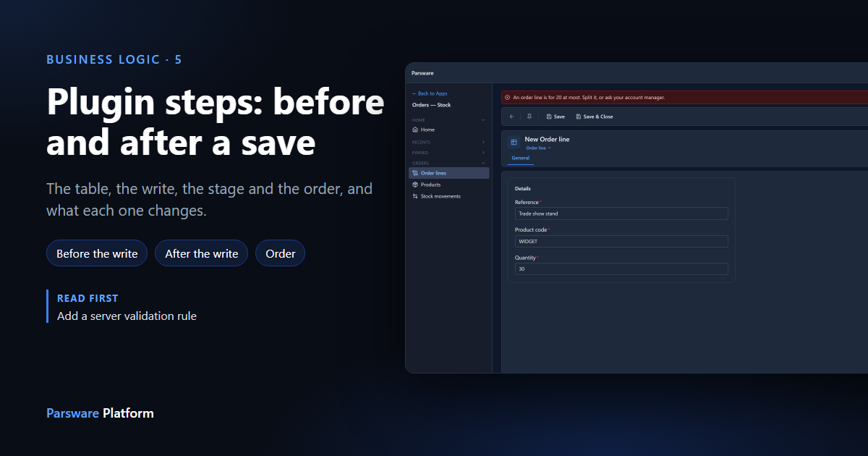Click the error icon in the red banner
Screen dimensions: 868x456
point(507,97)
